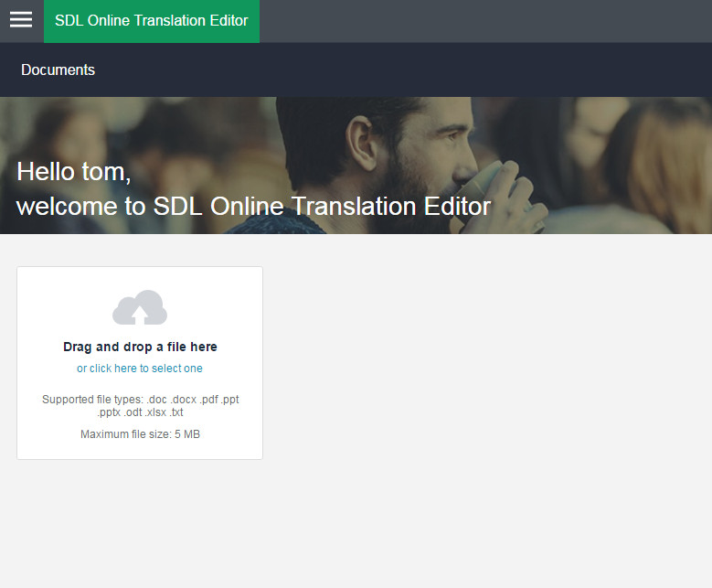Viewport: 712px width, 588px height.
Task: Click the ".pptx .odt .xlsx .txt" line
Action: click(140, 412)
